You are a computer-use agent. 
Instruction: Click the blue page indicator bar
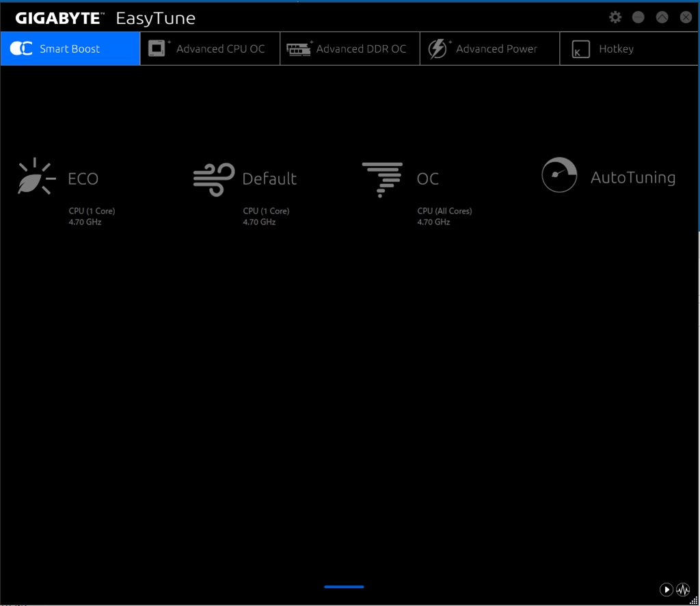pos(344,587)
